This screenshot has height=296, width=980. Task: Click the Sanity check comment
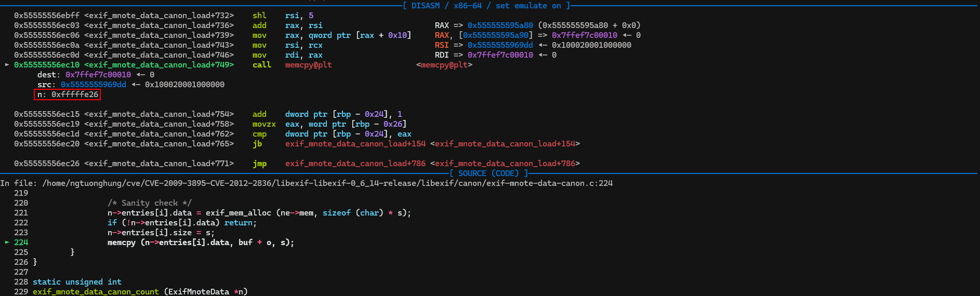click(x=150, y=203)
